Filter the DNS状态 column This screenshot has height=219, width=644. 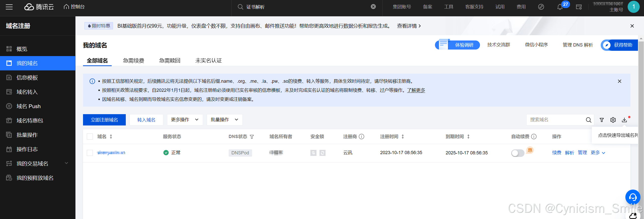click(252, 137)
